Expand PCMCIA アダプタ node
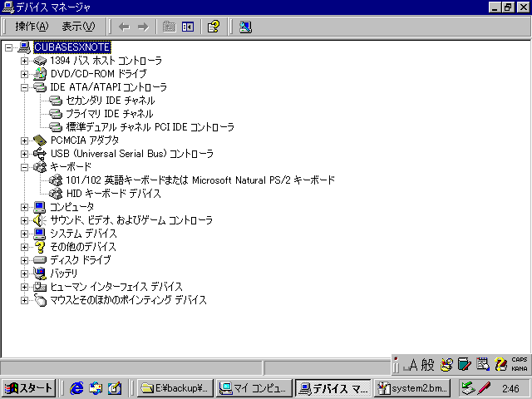 (x=24, y=140)
